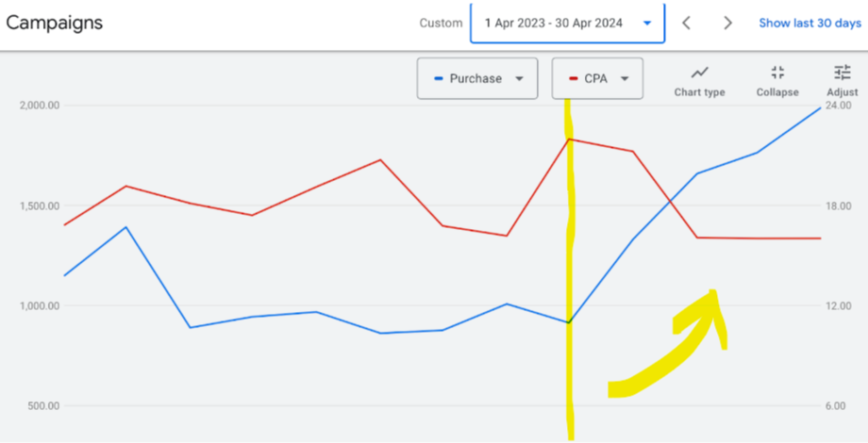Open the Adjust settings icon

tap(842, 74)
